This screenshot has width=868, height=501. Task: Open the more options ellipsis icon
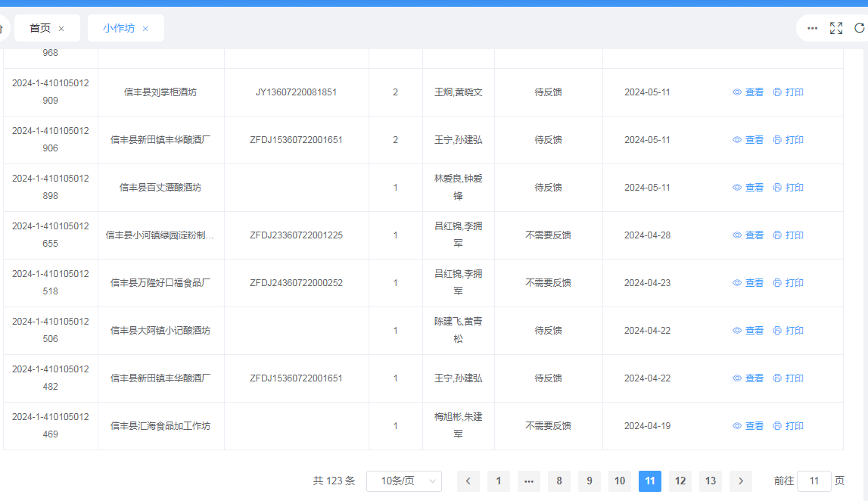pos(812,28)
